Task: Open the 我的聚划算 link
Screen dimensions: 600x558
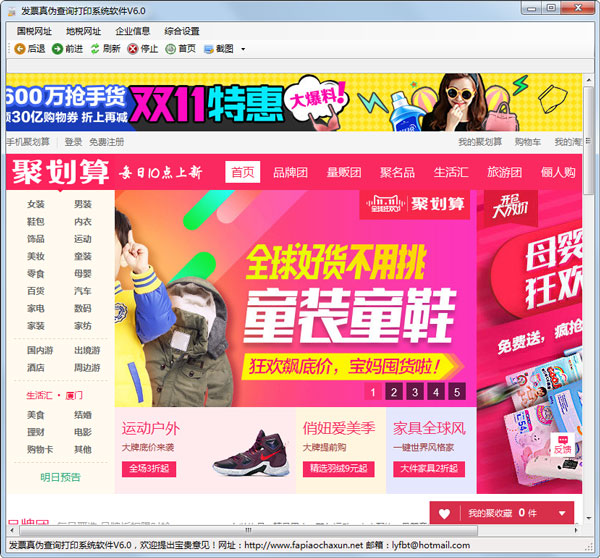Action: tap(480, 142)
